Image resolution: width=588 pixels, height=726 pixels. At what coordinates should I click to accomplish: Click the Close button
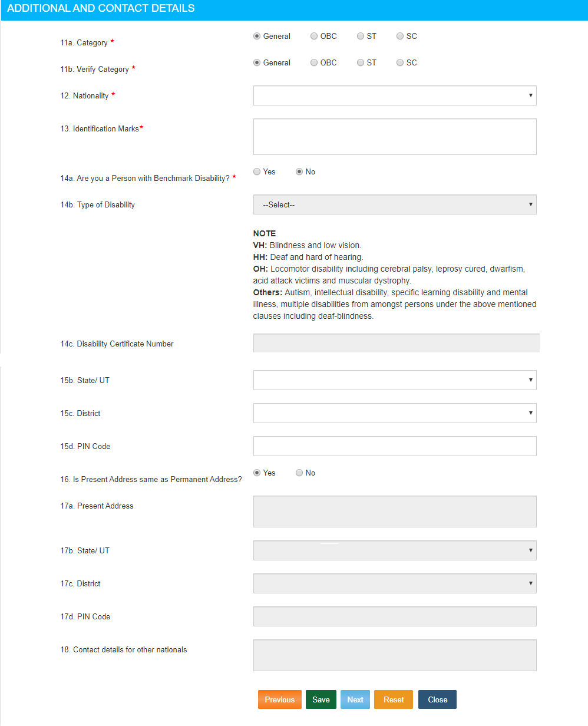437,699
